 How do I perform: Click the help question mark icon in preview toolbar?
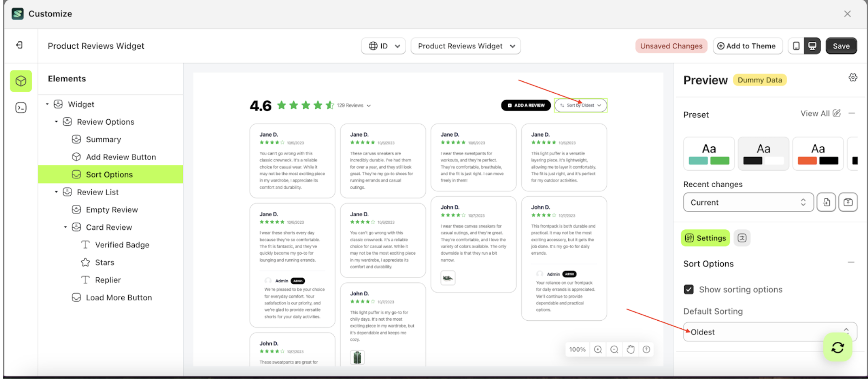pos(646,349)
